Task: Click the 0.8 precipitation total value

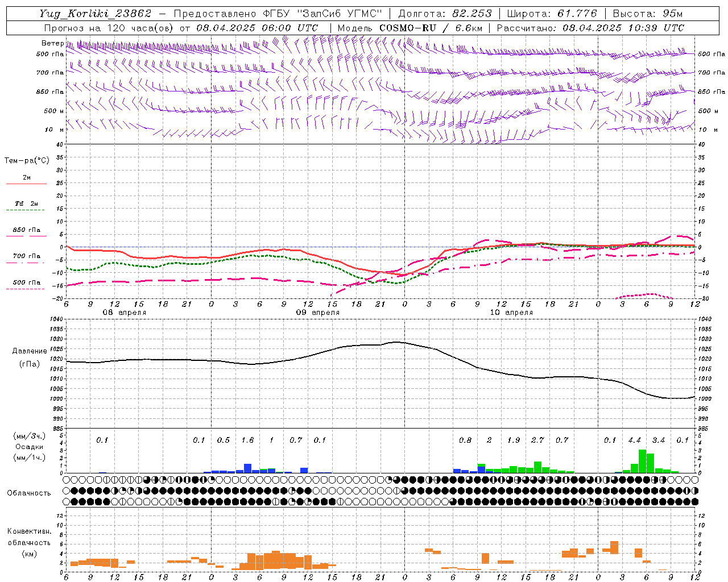Action: pyautogui.click(x=465, y=440)
